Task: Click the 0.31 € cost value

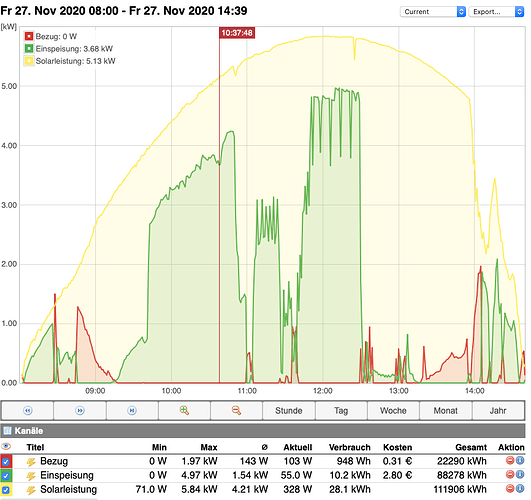Action: (397, 461)
